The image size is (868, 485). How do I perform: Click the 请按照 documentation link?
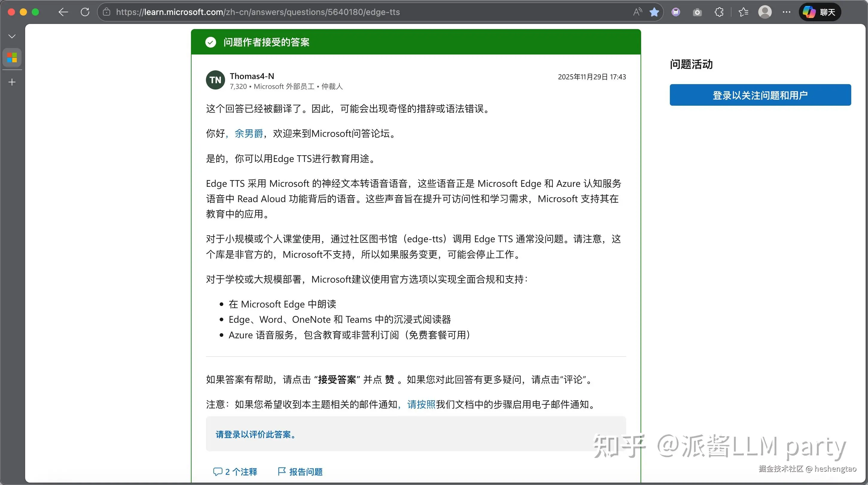(x=421, y=404)
